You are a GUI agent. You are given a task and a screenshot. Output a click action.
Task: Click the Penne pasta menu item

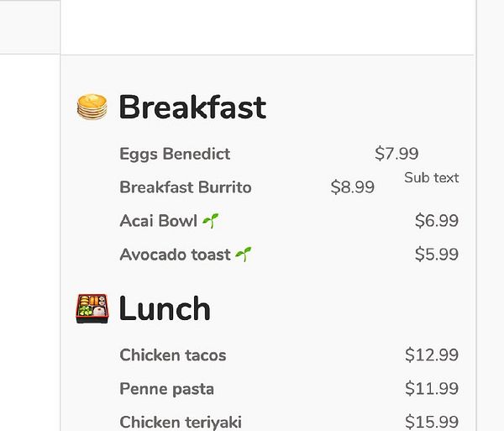167,389
